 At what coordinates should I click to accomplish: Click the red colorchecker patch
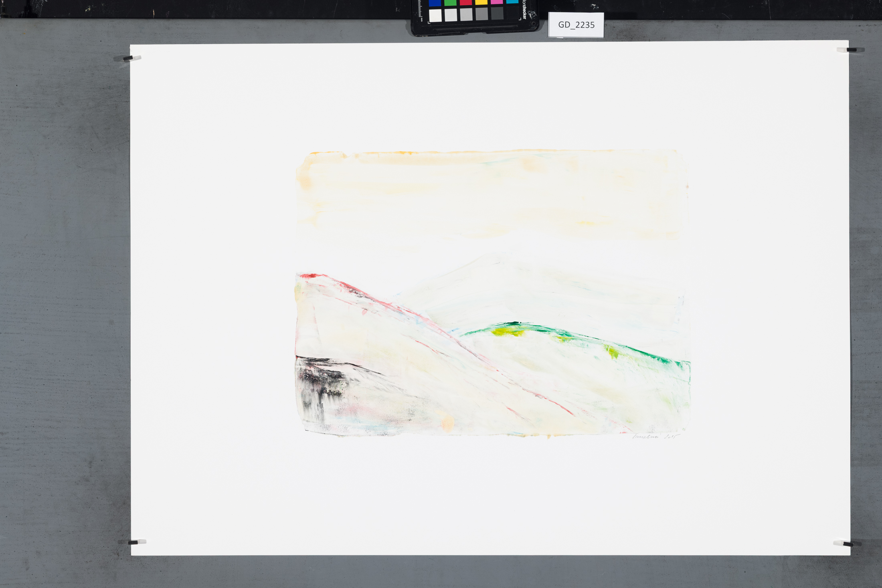pyautogui.click(x=466, y=3)
